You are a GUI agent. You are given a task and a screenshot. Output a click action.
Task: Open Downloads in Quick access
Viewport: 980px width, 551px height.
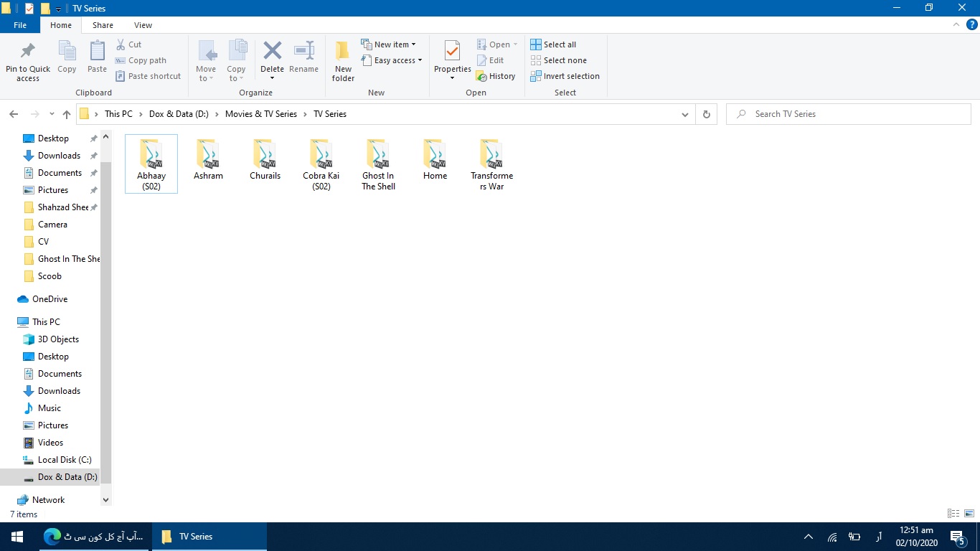tap(59, 156)
